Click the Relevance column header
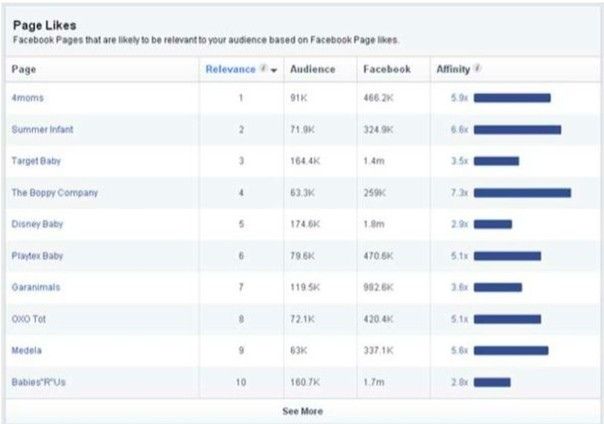The width and height of the screenshot is (604, 424). pos(230,69)
